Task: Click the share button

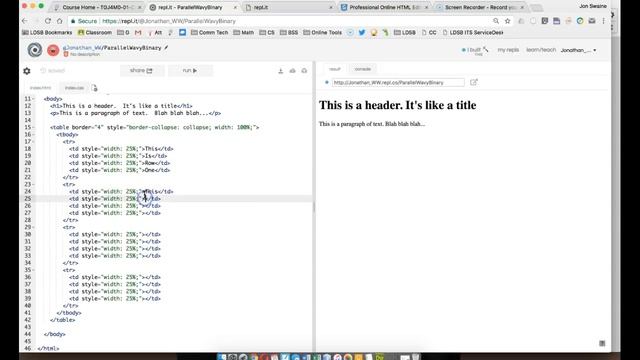Action: coord(141,71)
